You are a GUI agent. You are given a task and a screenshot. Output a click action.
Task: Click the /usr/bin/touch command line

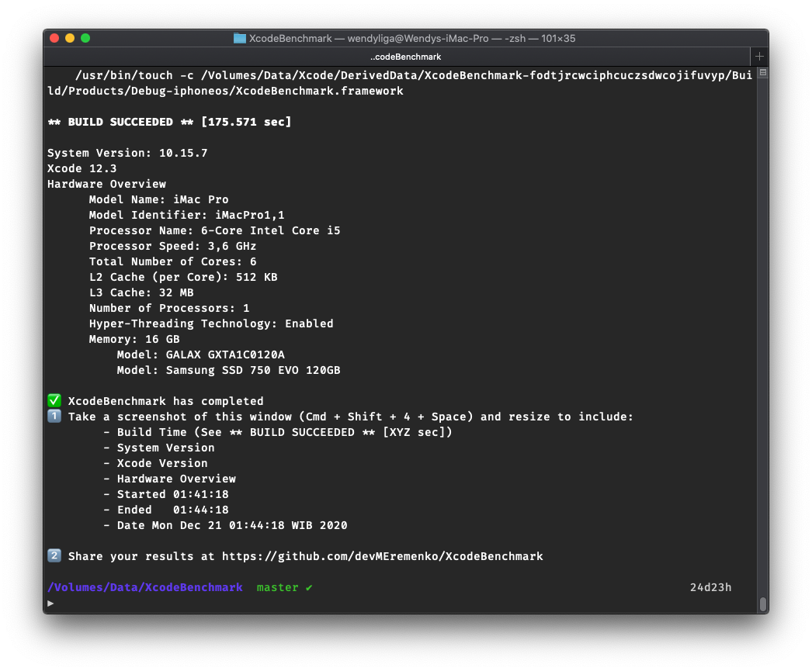tap(414, 75)
